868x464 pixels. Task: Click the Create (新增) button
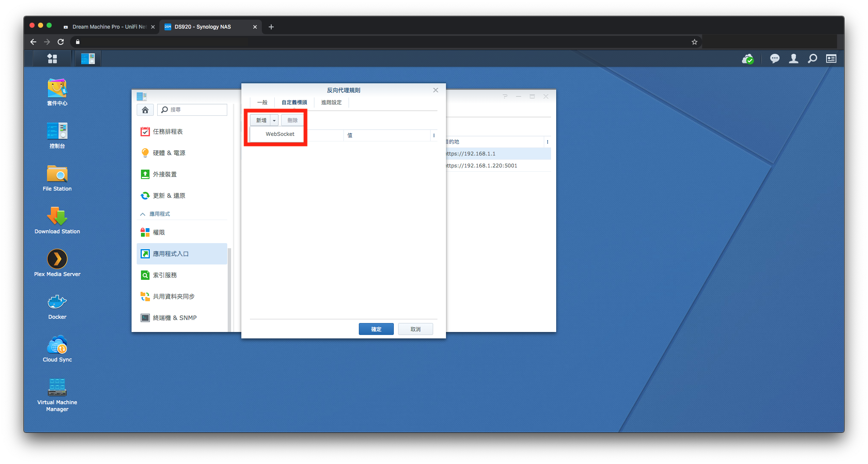click(261, 120)
